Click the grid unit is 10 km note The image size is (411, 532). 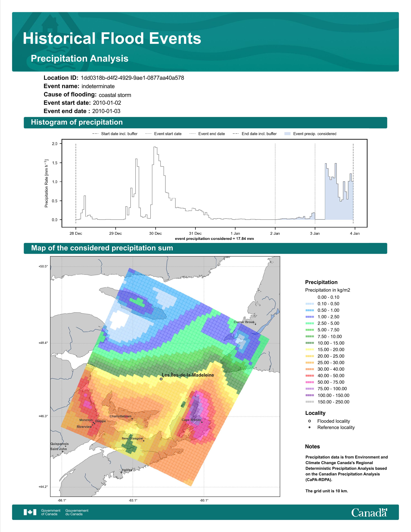coord(327,491)
